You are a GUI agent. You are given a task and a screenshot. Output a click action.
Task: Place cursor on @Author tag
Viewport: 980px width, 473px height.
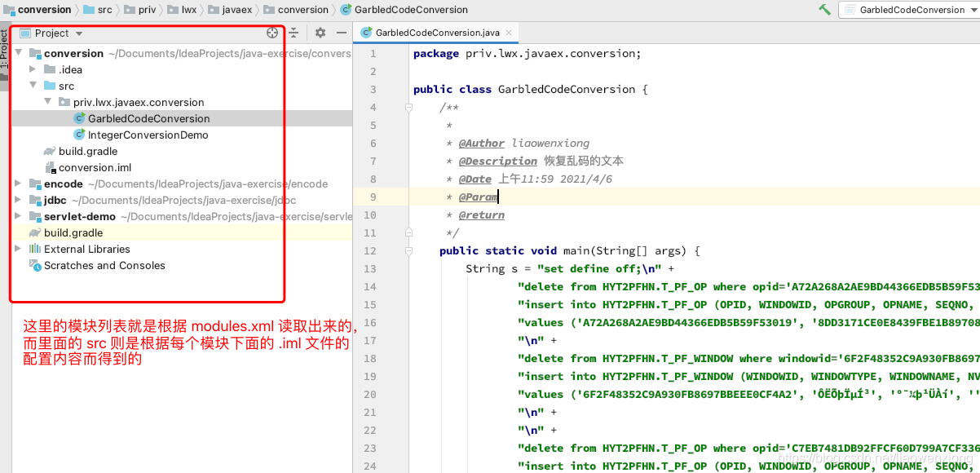coord(482,143)
